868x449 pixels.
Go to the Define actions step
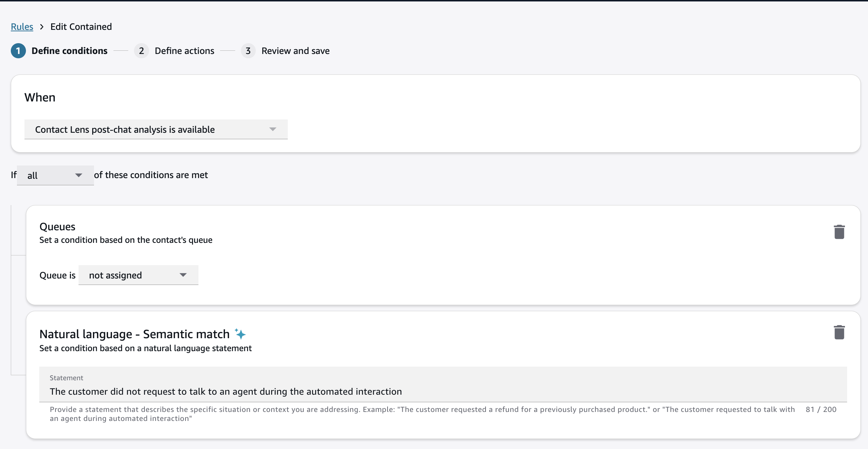click(x=184, y=51)
